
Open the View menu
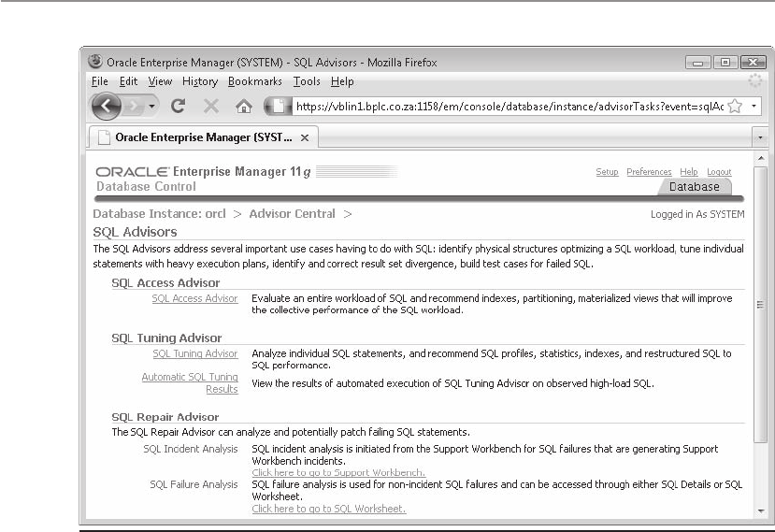click(160, 81)
